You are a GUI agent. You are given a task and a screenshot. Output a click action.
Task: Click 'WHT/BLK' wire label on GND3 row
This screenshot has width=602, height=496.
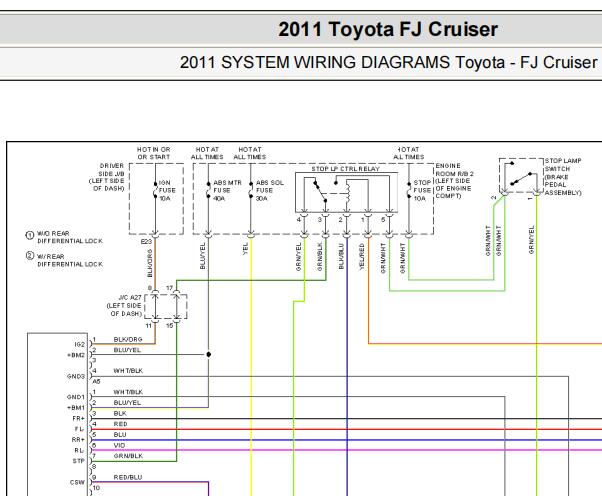pos(128,371)
